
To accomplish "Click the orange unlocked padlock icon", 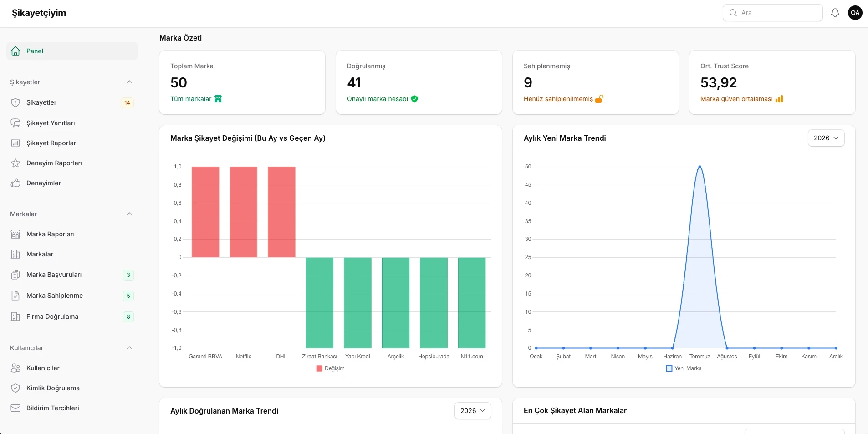I will pyautogui.click(x=599, y=99).
